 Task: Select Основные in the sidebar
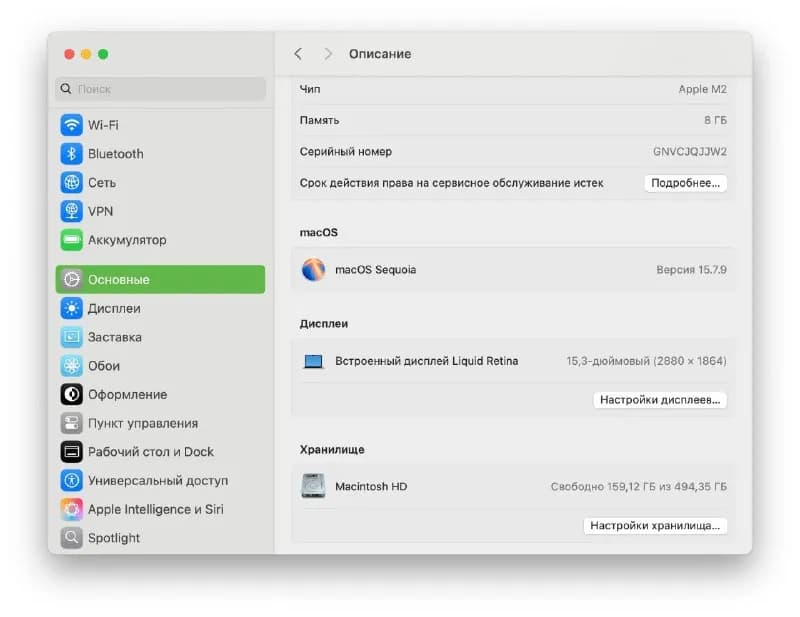pyautogui.click(x=160, y=280)
